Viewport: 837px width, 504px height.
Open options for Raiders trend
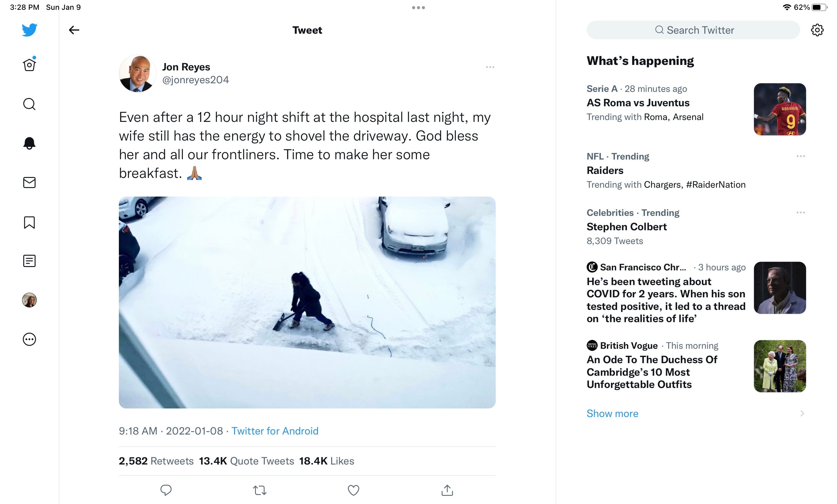[x=801, y=156]
